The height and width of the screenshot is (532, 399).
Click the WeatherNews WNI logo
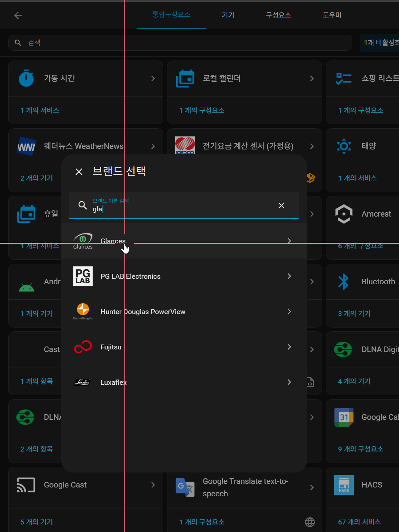pyautogui.click(x=26, y=146)
